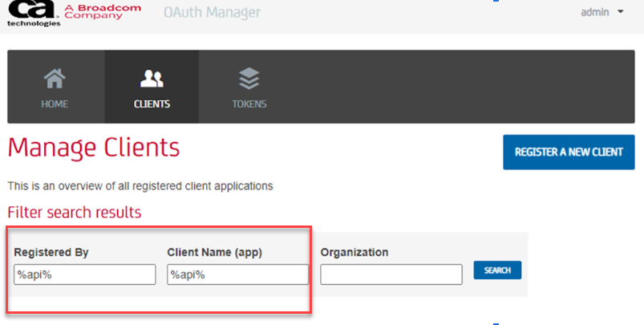Click into the Client Name (app) field
The image size is (644, 325).
click(x=237, y=274)
